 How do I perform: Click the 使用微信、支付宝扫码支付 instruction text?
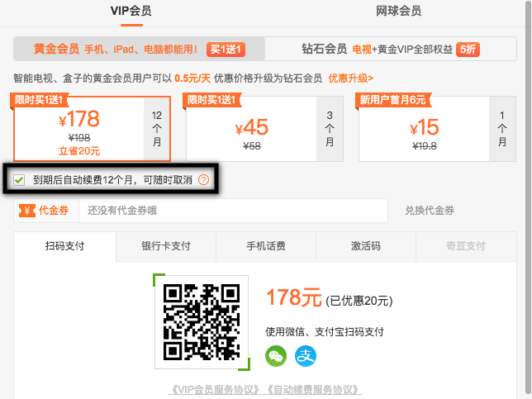(x=325, y=332)
